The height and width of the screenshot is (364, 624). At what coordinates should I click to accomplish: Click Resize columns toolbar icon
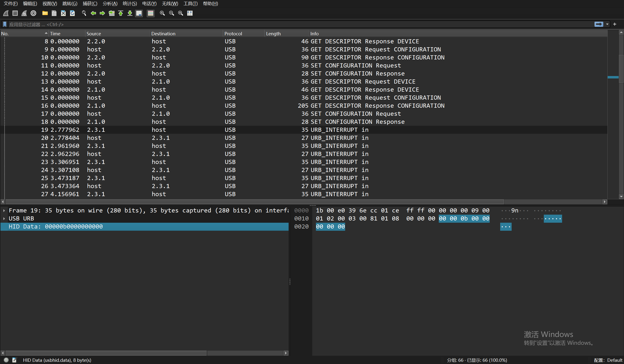coord(190,13)
